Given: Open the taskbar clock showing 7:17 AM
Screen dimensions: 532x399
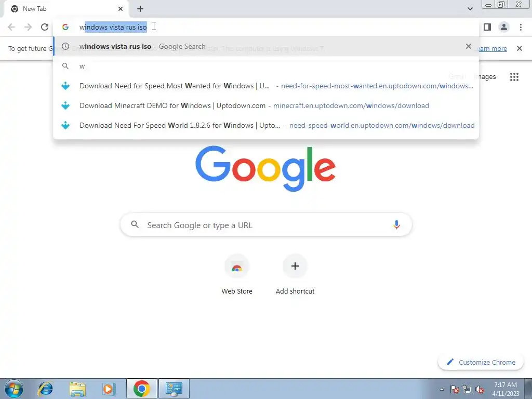Looking at the screenshot, I should (x=506, y=389).
